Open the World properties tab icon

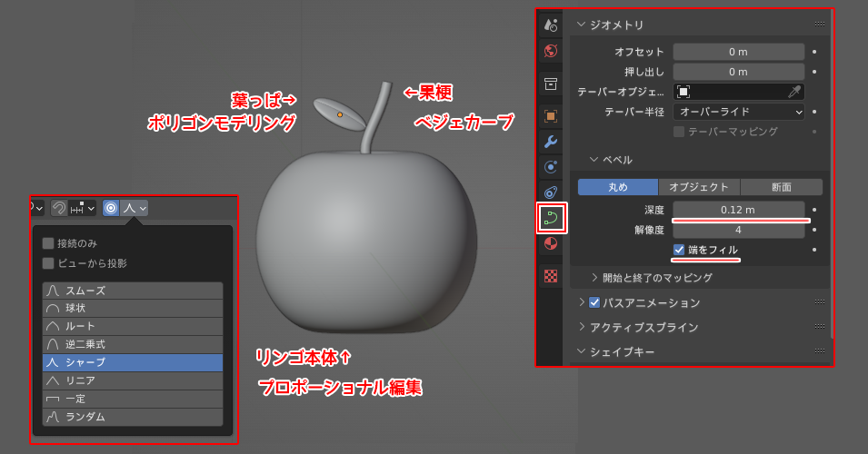click(x=550, y=51)
